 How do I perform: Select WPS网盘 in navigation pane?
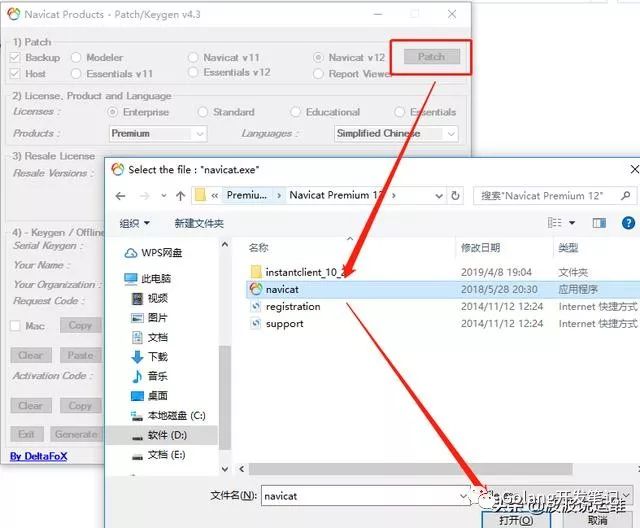(153, 253)
